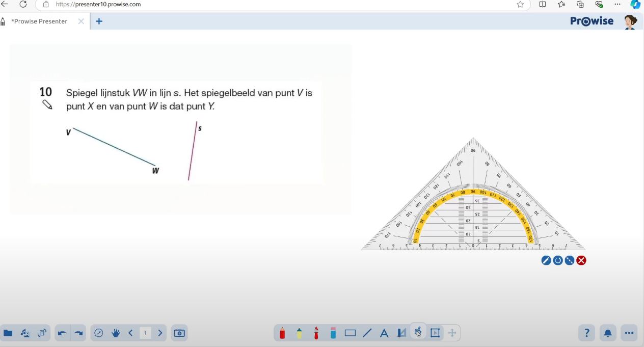Screen dimensions: 644x347
Task: View site information lock icon
Action: 46,5
